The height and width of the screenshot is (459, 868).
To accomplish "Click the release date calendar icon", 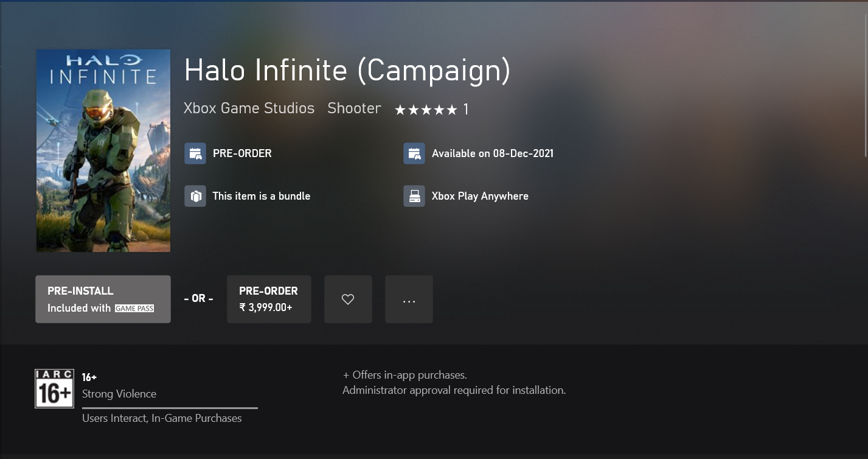I will click(414, 153).
